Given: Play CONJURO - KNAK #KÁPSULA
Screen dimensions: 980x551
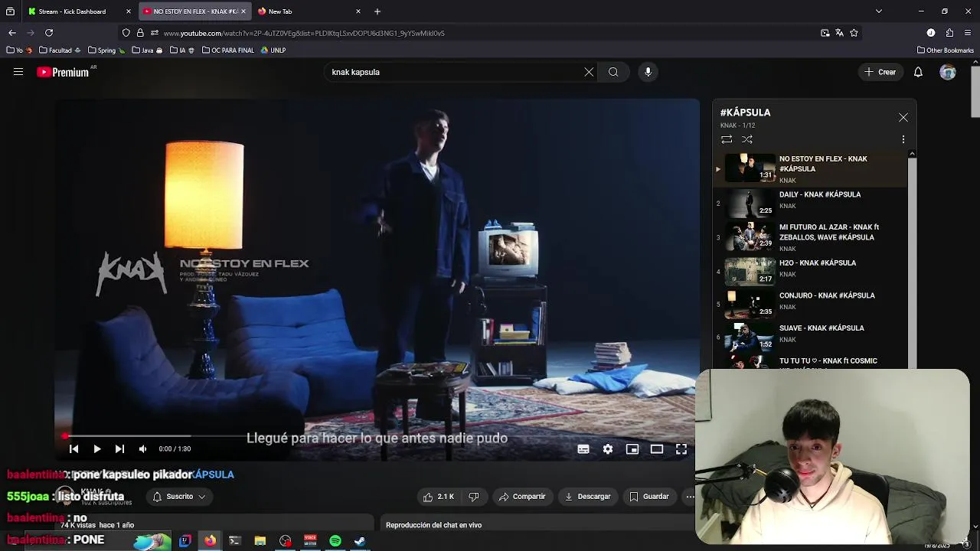Looking at the screenshot, I should 810,303.
